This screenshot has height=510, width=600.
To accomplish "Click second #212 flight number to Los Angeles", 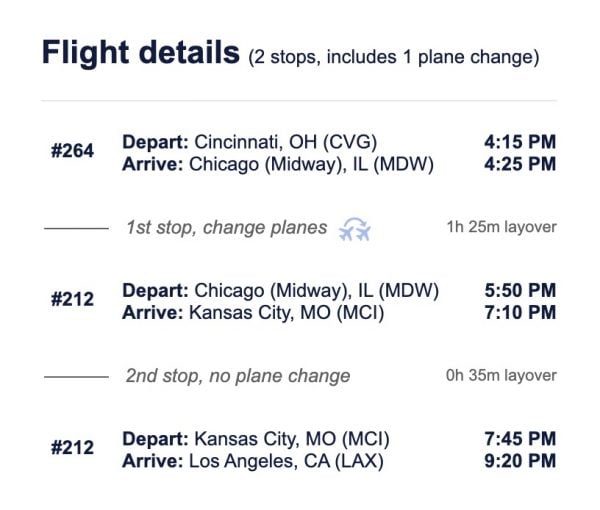I will tap(71, 449).
